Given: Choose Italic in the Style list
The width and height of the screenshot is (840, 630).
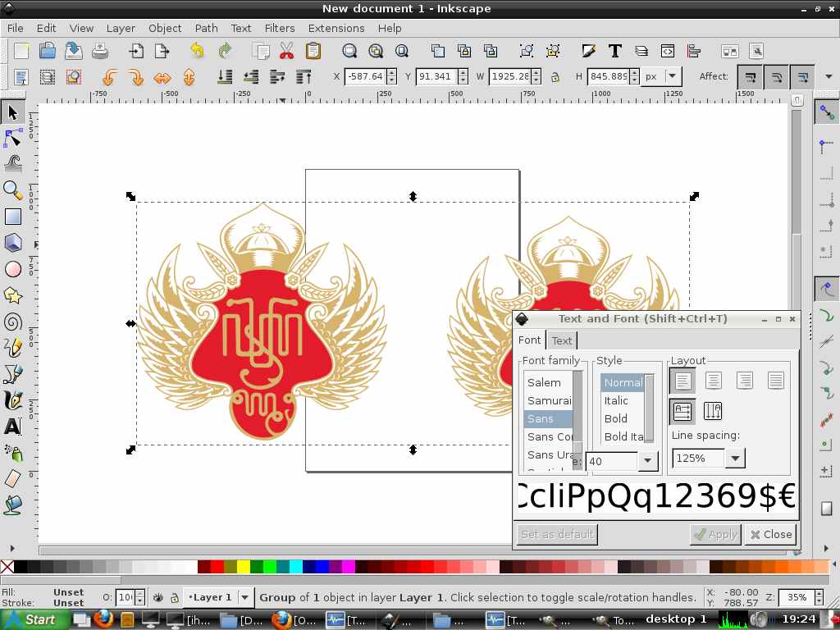Looking at the screenshot, I should click(616, 400).
